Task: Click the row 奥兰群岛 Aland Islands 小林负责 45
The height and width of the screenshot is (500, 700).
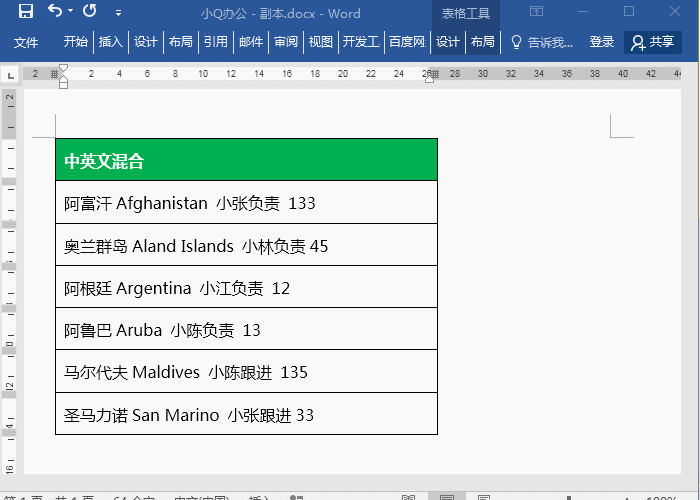Action: coord(246,245)
